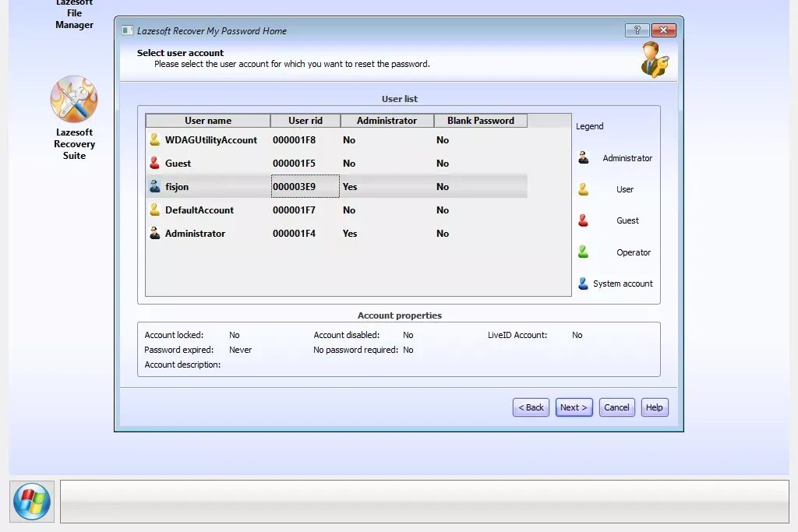Select the Administrator user name in list
The height and width of the screenshot is (532, 798).
195,234
